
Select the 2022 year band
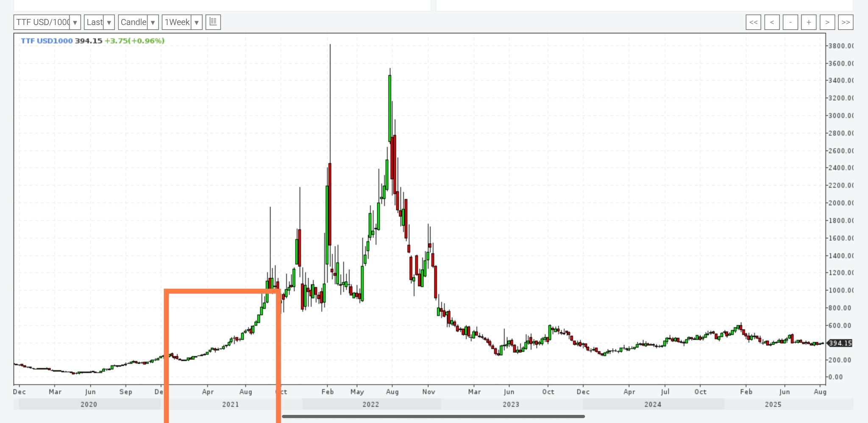(x=371, y=404)
